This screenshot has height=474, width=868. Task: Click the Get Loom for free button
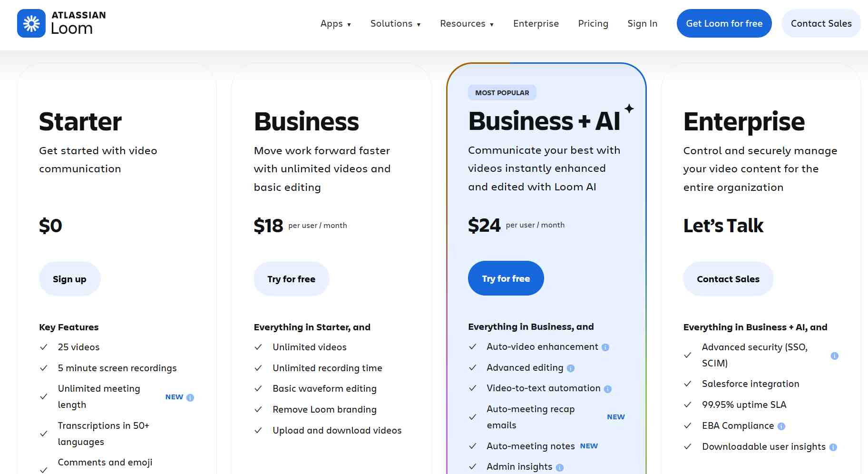(724, 23)
